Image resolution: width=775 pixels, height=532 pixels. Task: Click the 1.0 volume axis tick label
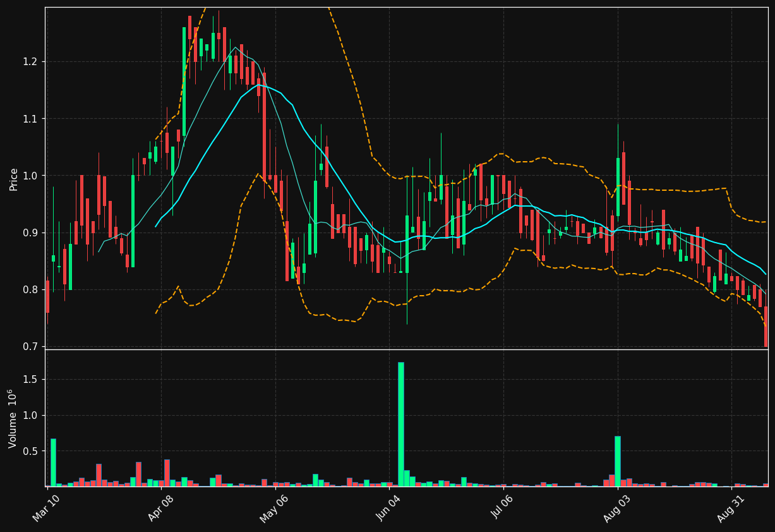(x=30, y=416)
